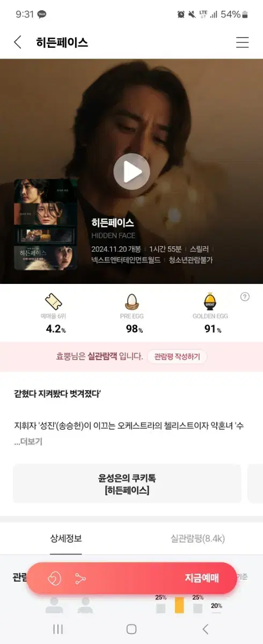Open the 히든페이스 movie poster thumbnail
Viewport: 263px width, 644px height.
46,224
